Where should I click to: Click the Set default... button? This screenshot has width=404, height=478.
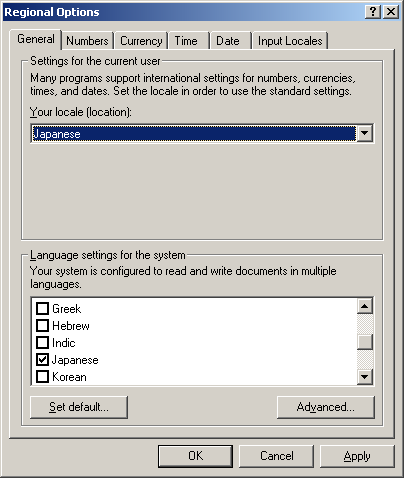click(x=79, y=407)
